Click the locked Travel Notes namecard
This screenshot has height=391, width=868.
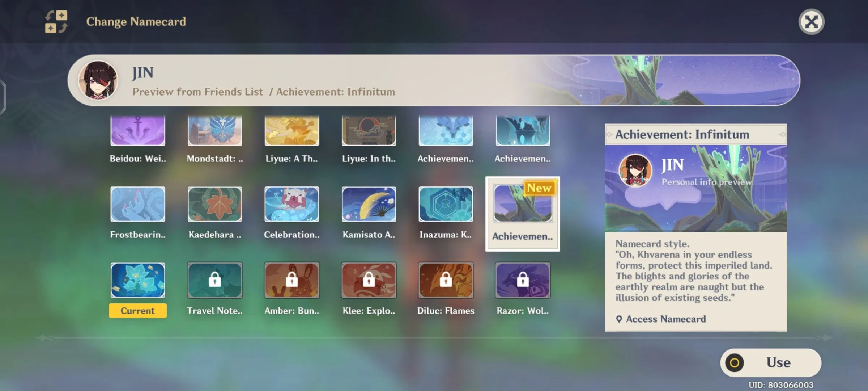tap(215, 280)
